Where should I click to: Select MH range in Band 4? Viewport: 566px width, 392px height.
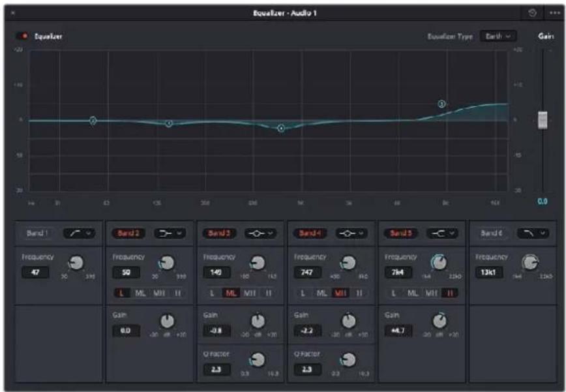[x=341, y=293]
